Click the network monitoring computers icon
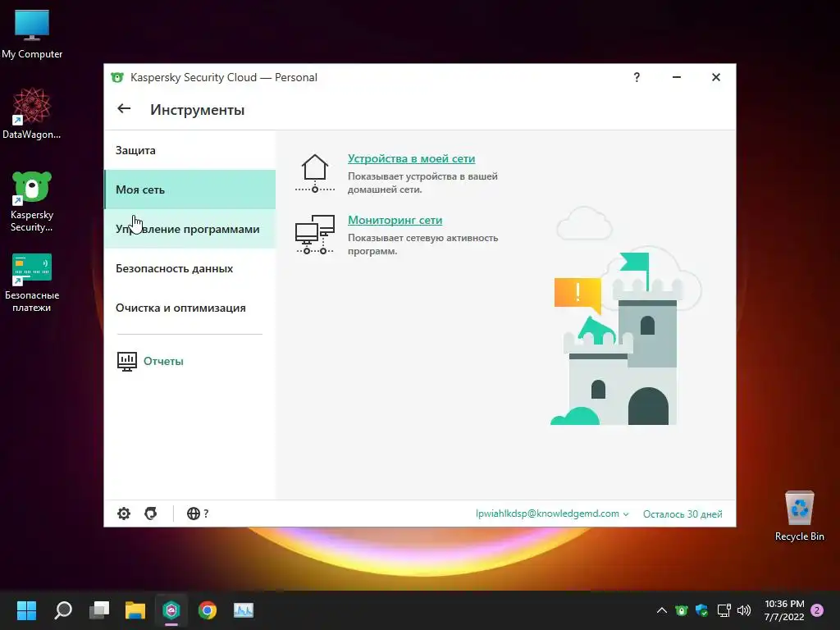The width and height of the screenshot is (840, 630). coord(315,234)
